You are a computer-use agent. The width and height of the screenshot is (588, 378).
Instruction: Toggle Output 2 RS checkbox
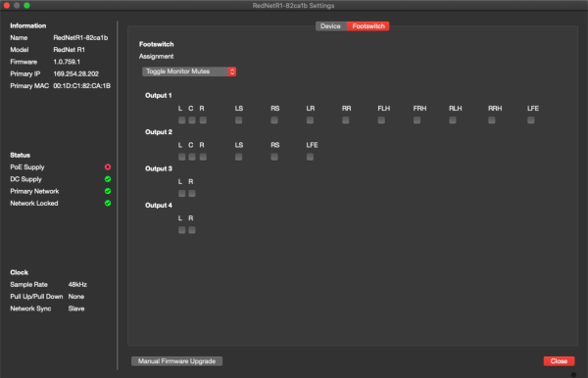tap(274, 157)
